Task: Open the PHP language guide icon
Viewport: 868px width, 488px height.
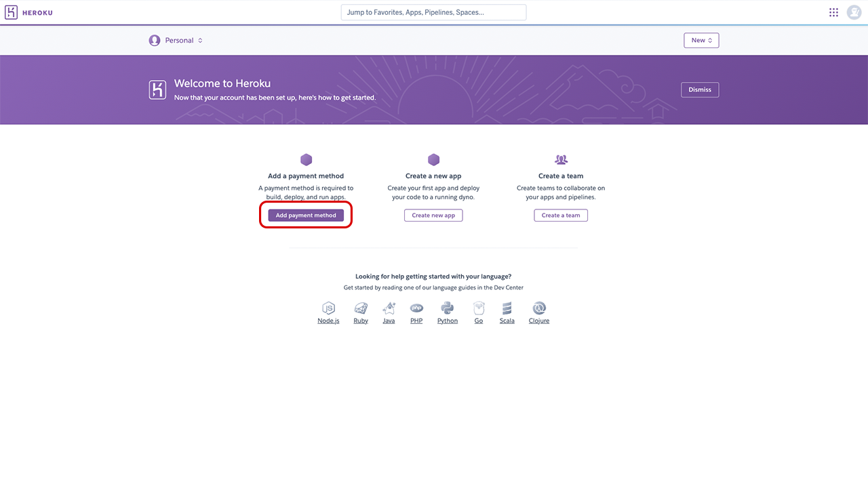Action: coord(416,308)
